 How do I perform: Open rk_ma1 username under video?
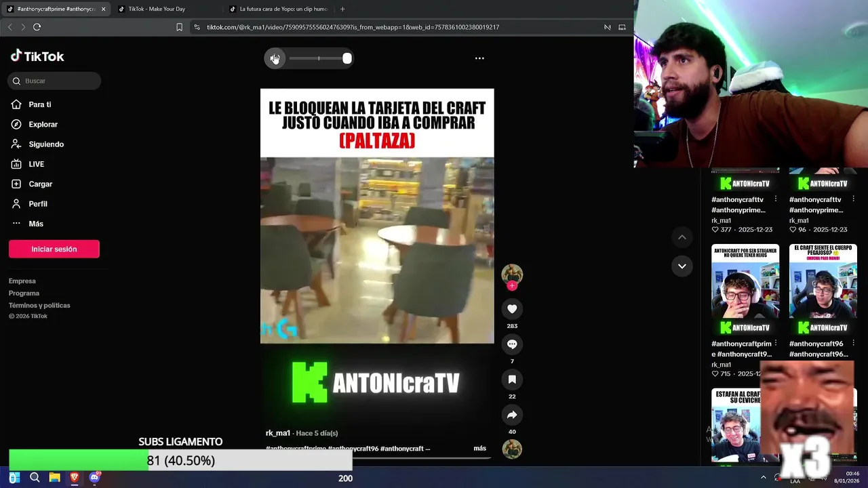pyautogui.click(x=278, y=433)
